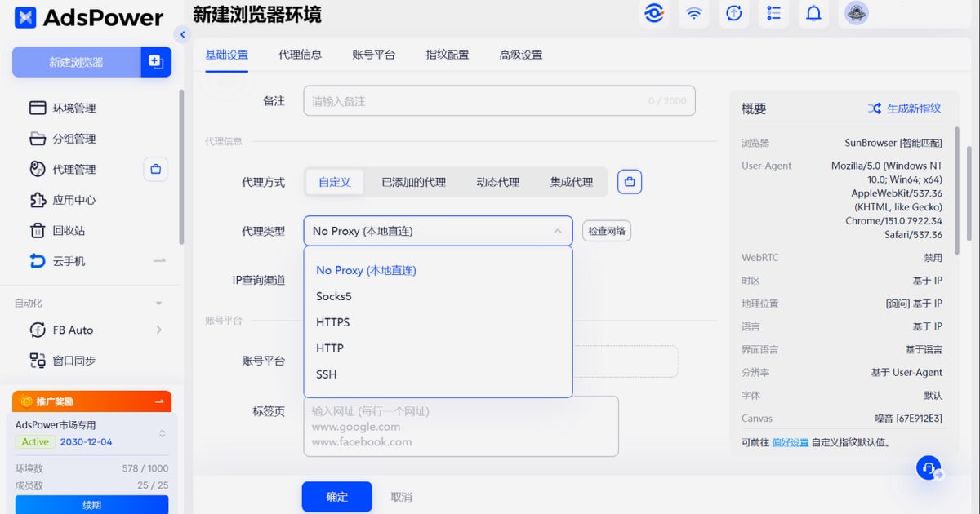Select 动态代理 proxy mode
This screenshot has height=514, width=980.
point(498,182)
